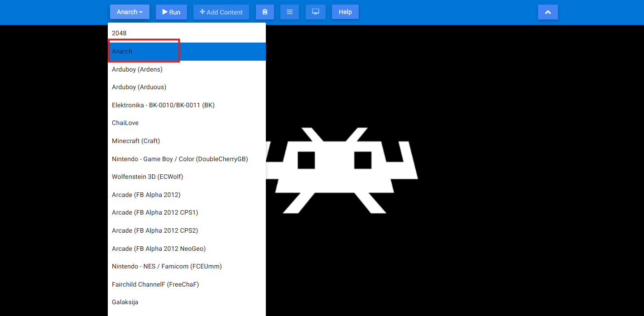Select Elektronika BK-0010/BK-0011 (BK) core
Viewport: 644px width, 316px height.
[x=163, y=105]
